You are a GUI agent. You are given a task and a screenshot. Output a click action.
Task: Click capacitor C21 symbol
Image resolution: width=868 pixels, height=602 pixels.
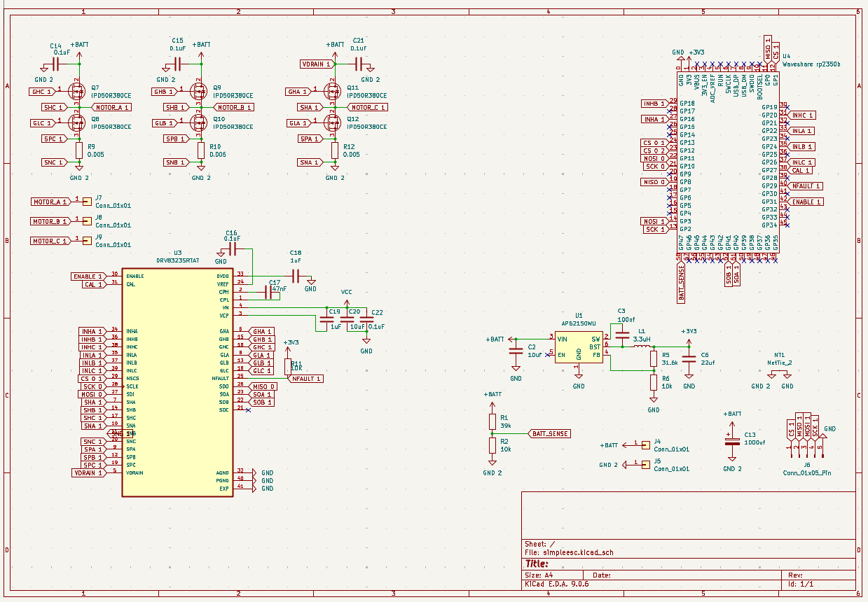pyautogui.click(x=358, y=64)
